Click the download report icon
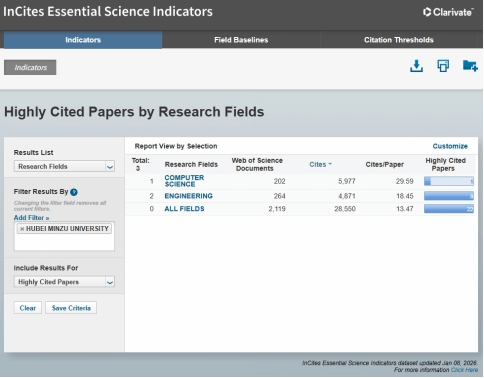 click(x=416, y=66)
